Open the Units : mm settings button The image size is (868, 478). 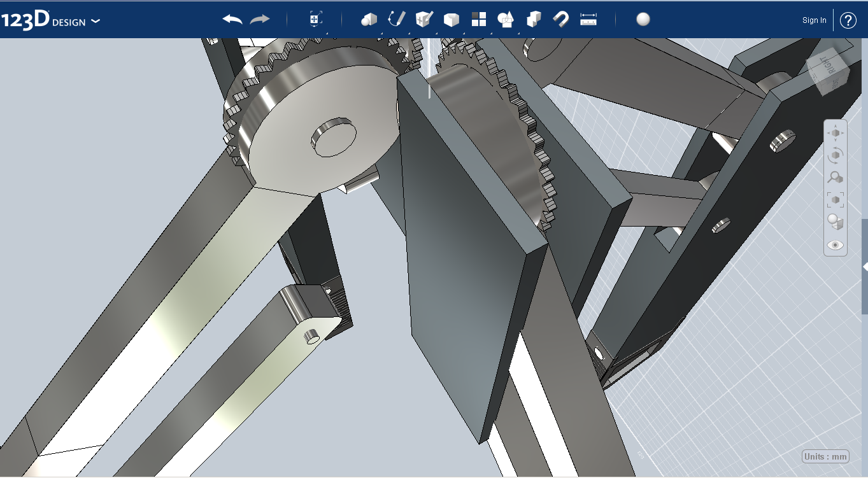(826, 456)
